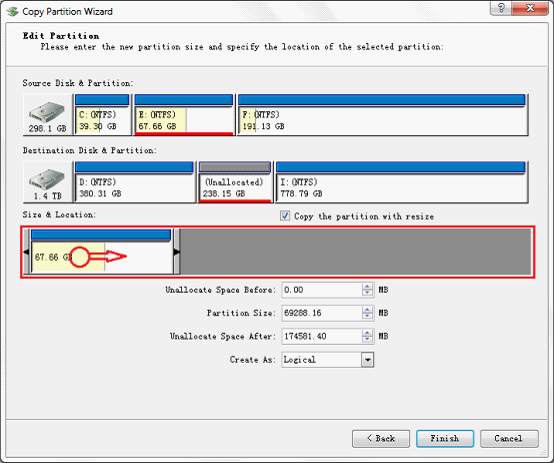Select source partition C: (NTFS)
554x463 pixels.
click(102, 115)
